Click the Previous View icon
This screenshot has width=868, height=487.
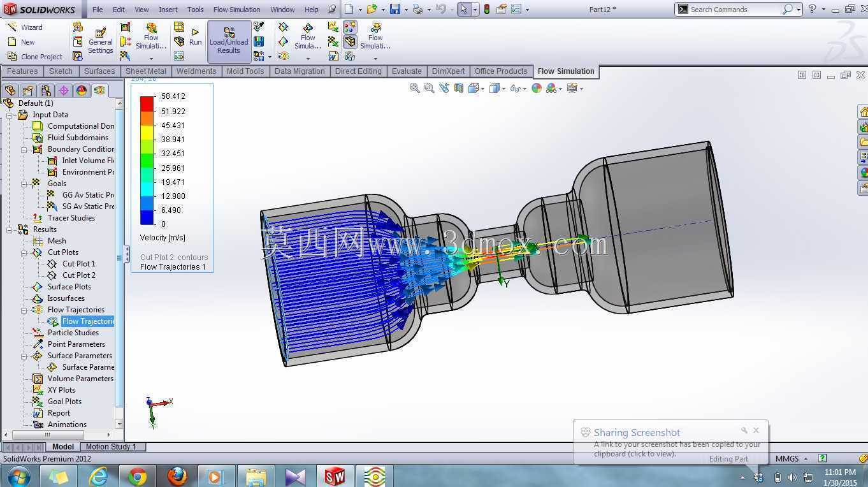click(x=444, y=89)
